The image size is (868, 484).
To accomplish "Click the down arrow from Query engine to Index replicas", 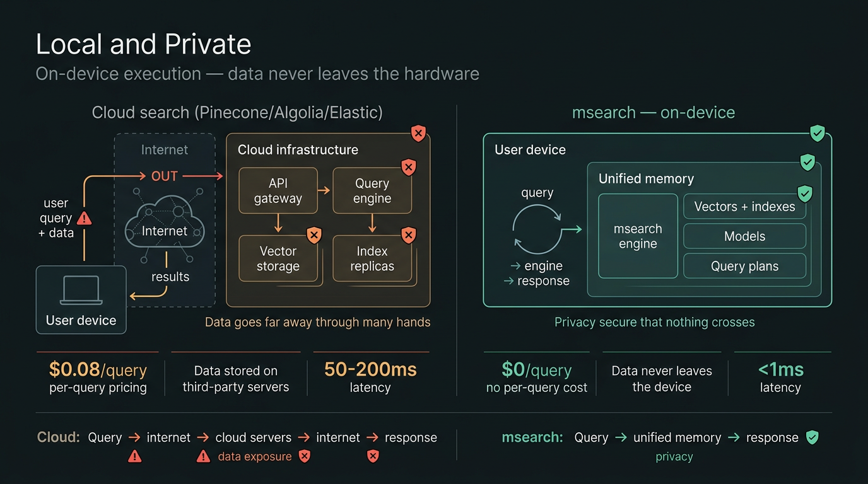I will [x=372, y=223].
